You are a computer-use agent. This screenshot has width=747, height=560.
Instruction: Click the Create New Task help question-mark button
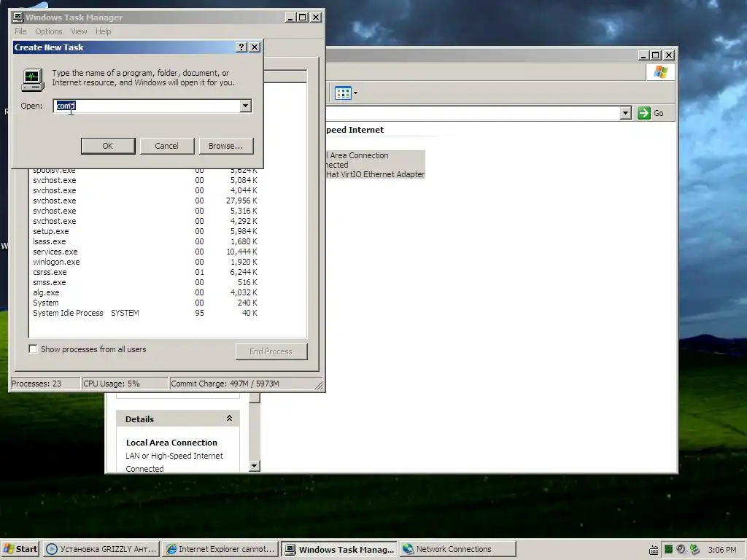pos(241,47)
